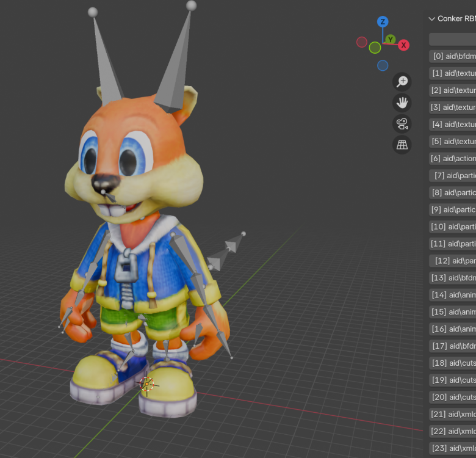The height and width of the screenshot is (458, 476).
Task: Click entry [10] aid\parti
Action: click(x=452, y=227)
